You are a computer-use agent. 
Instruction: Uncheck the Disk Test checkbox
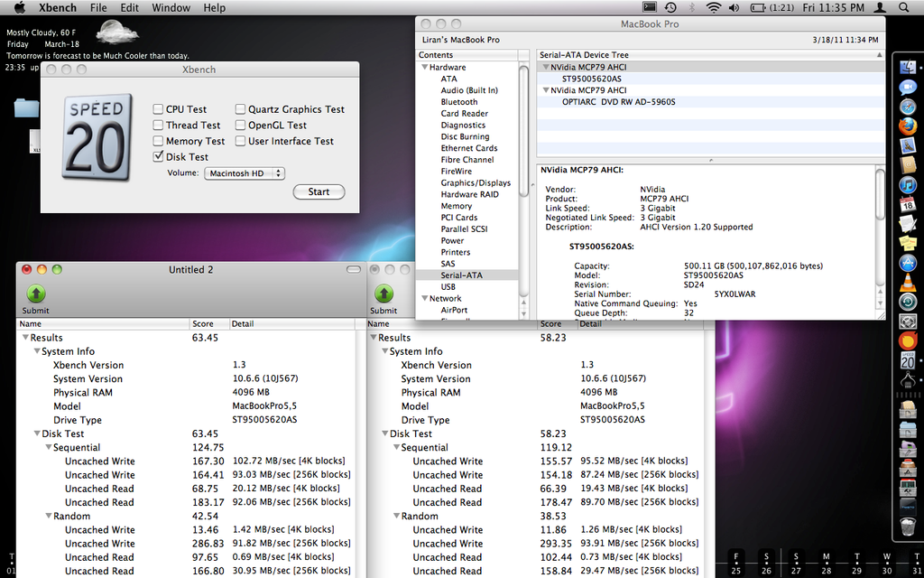click(x=158, y=157)
